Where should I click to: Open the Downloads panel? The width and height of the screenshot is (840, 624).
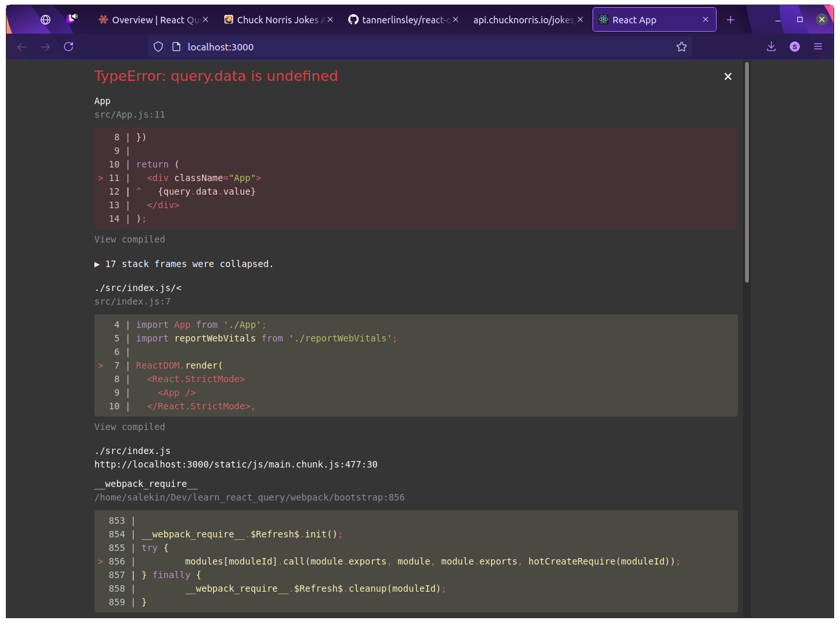(771, 46)
